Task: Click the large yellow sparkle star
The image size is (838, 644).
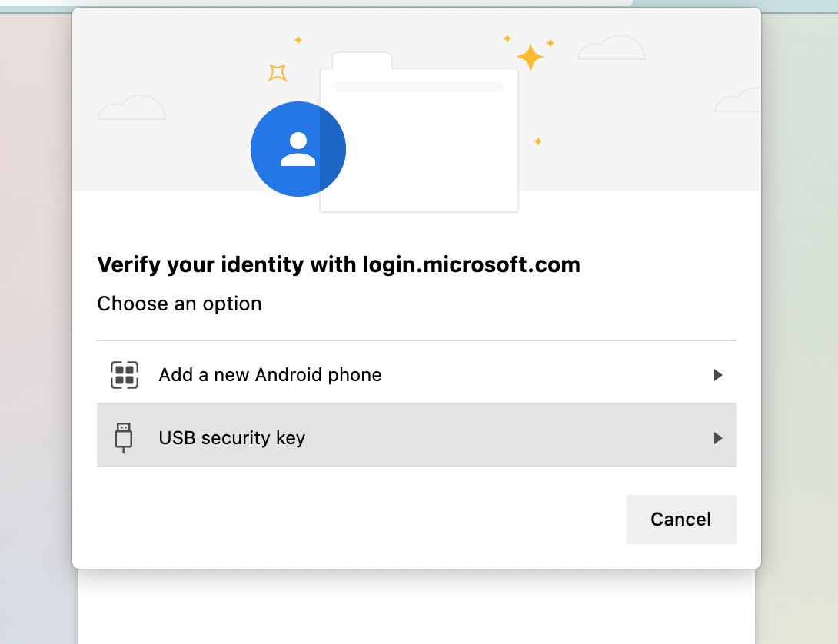Action: coord(530,58)
